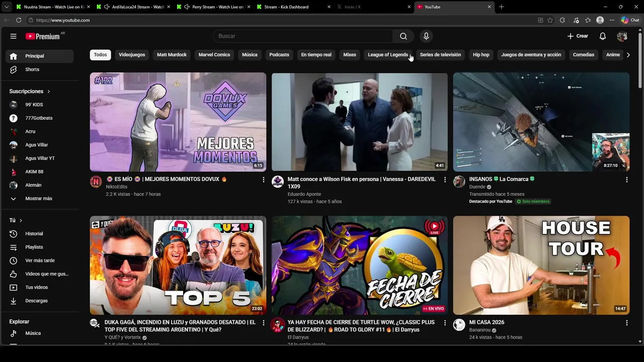The width and height of the screenshot is (644, 362).
Task: Open the Bananirou channel link
Action: pyautogui.click(x=480, y=330)
